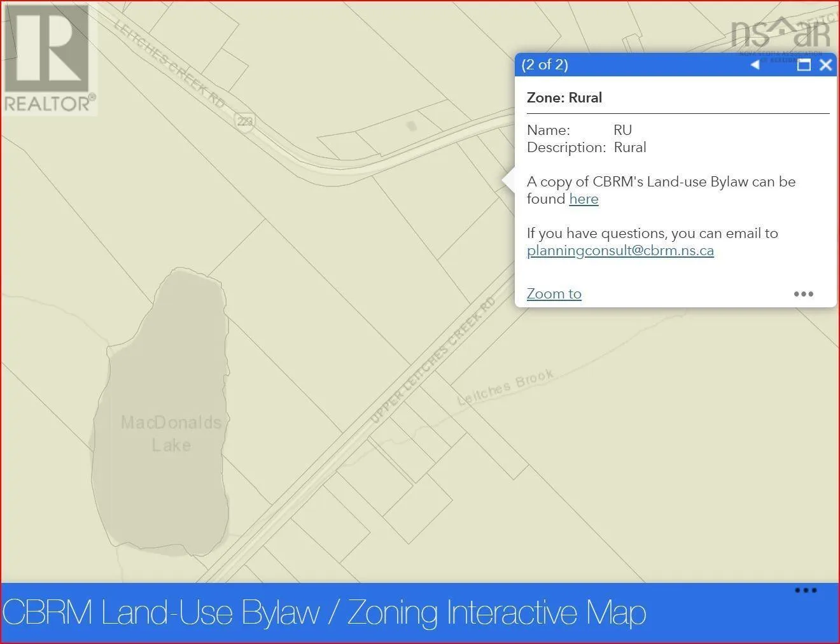Close the Zone: Rural popup

pyautogui.click(x=825, y=65)
